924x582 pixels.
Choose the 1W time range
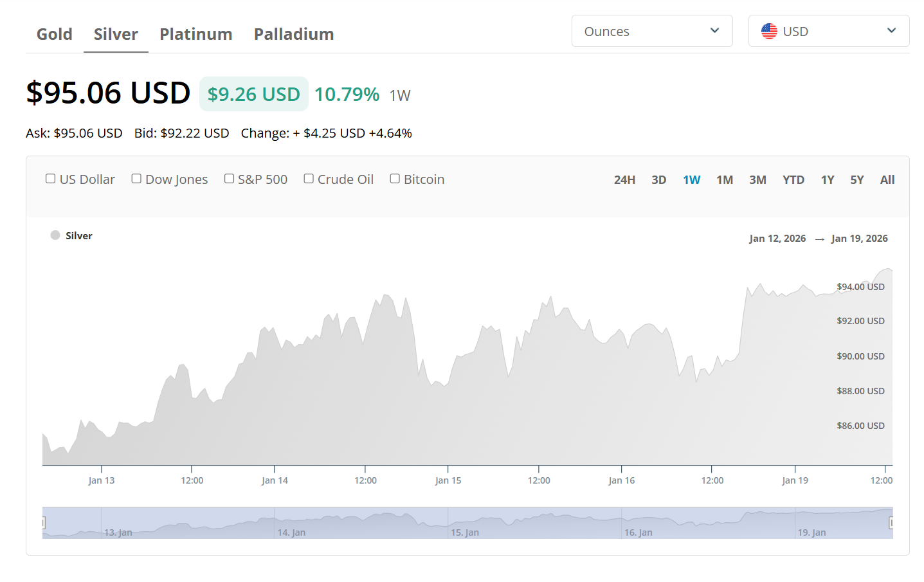tap(691, 180)
